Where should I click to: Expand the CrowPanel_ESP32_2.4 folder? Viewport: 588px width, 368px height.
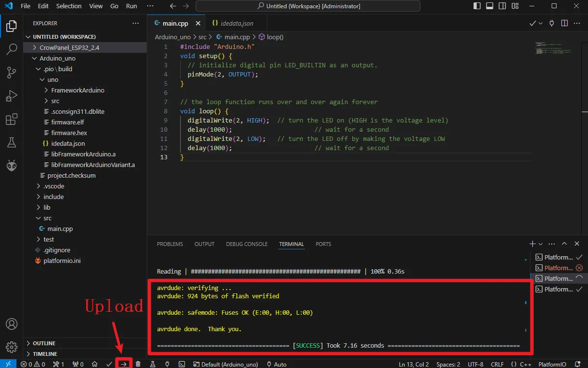(x=69, y=47)
